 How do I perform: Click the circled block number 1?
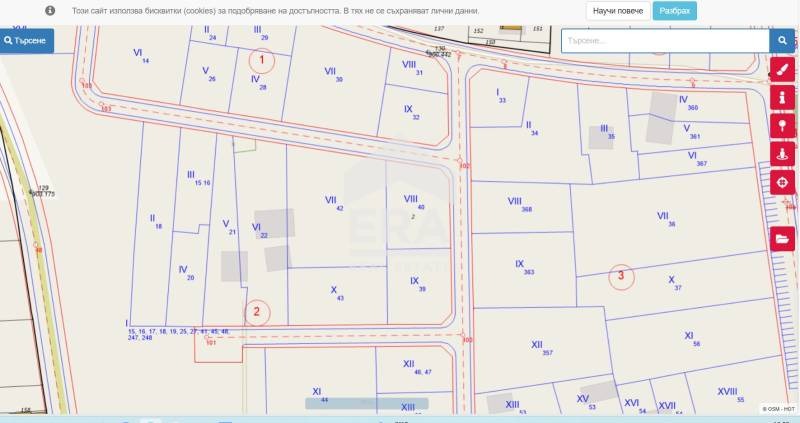tap(262, 60)
